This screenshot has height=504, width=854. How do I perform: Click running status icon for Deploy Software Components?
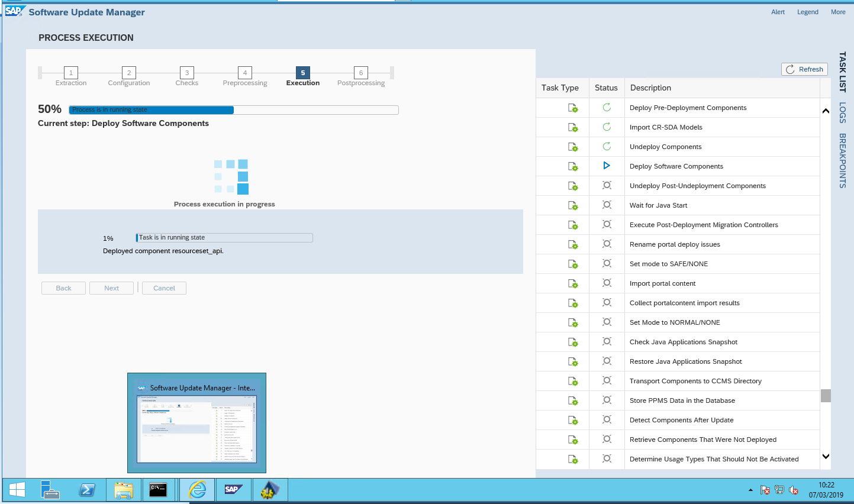point(607,166)
